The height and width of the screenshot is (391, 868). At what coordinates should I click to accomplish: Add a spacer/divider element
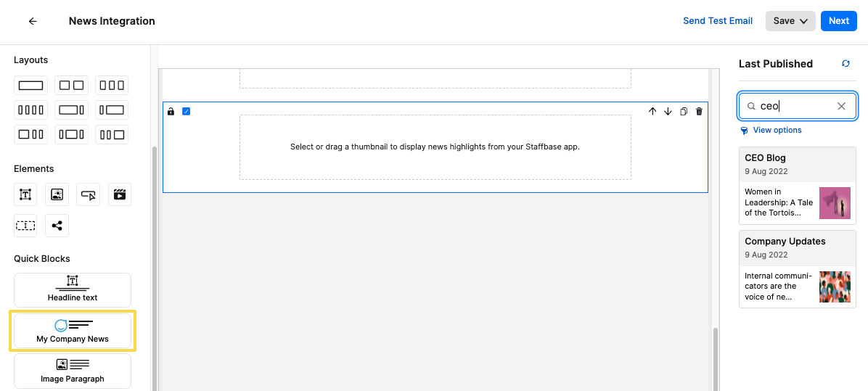click(25, 226)
